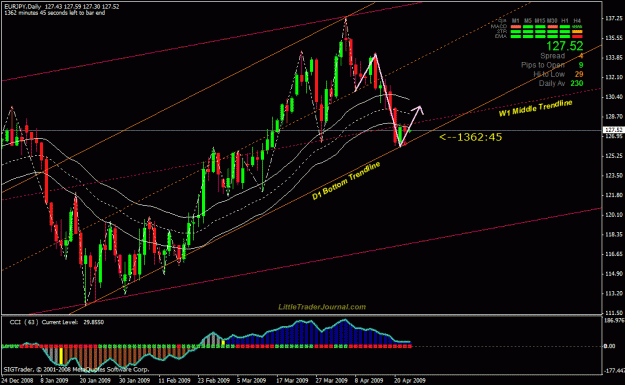Click the large green 127.52 price readout
The width and height of the screenshot is (625, 385).
pos(565,46)
